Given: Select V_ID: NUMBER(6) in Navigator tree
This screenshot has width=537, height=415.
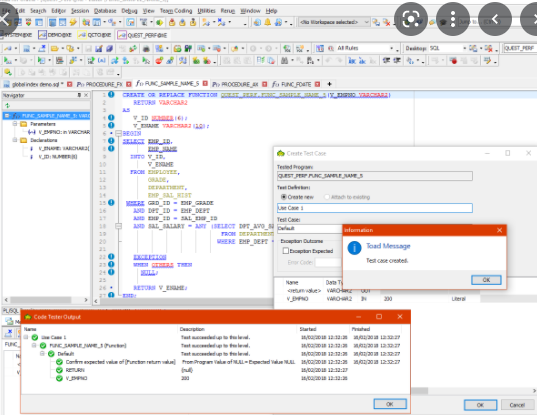Looking at the screenshot, I should [x=58, y=157].
